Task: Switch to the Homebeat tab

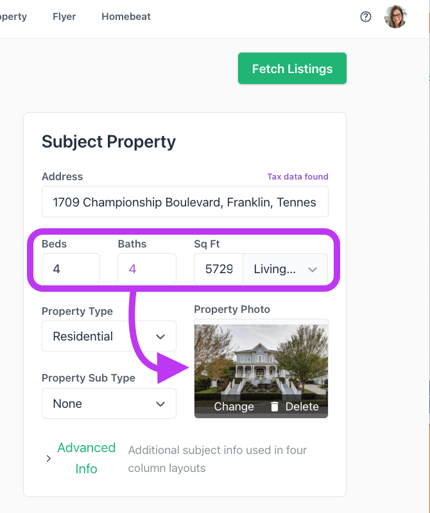Action: click(126, 17)
